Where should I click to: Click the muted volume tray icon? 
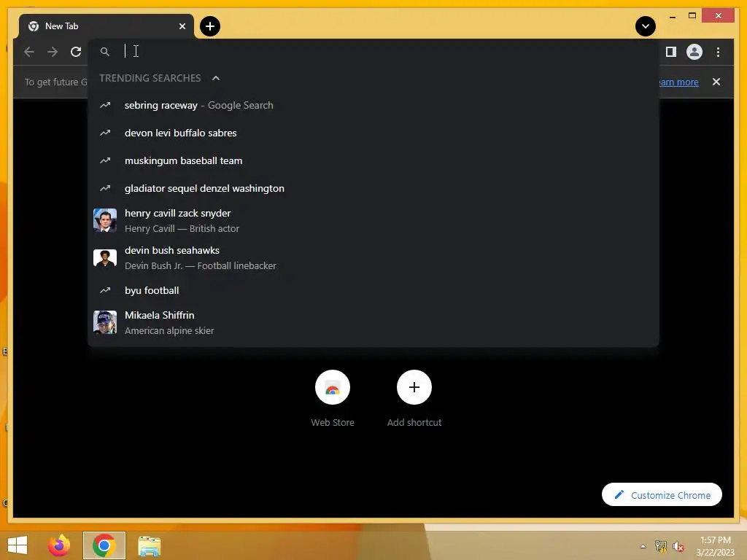tap(678, 546)
